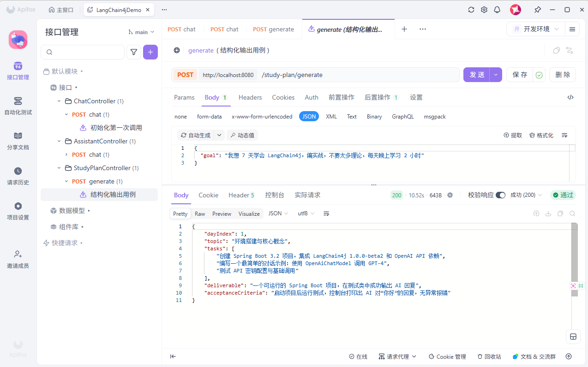Collapse the ChatController folder

click(x=59, y=101)
